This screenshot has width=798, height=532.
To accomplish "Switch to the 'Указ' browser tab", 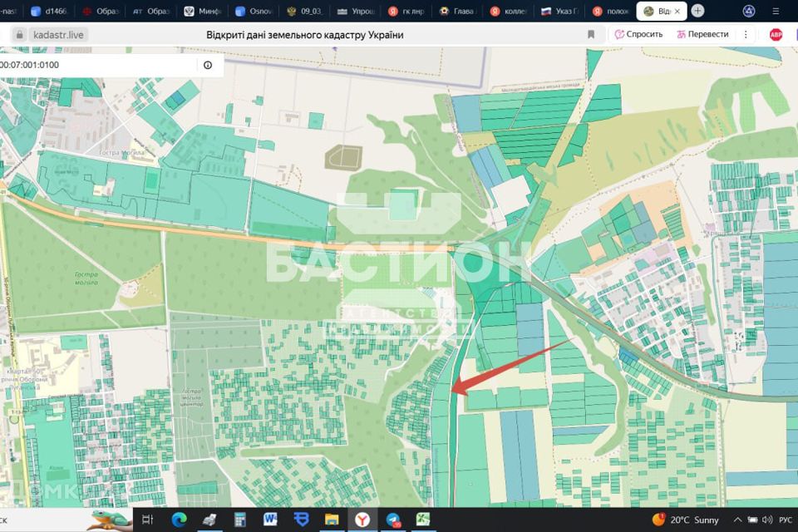I will 559,11.
